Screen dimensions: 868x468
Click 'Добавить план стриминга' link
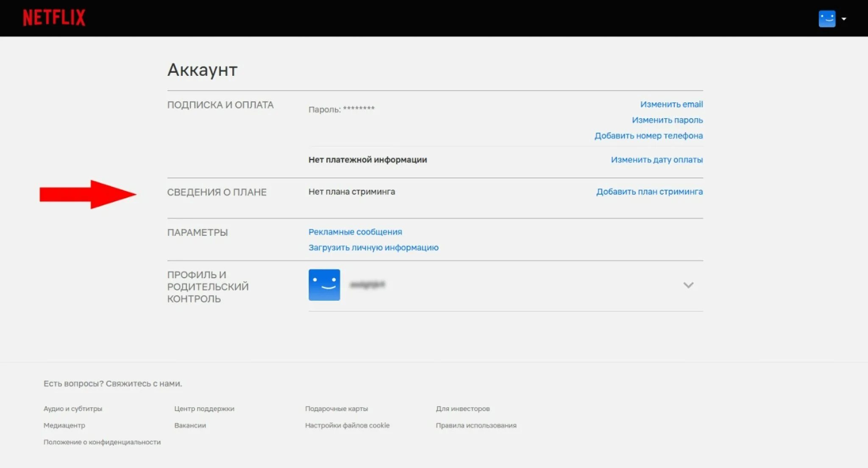click(x=649, y=191)
